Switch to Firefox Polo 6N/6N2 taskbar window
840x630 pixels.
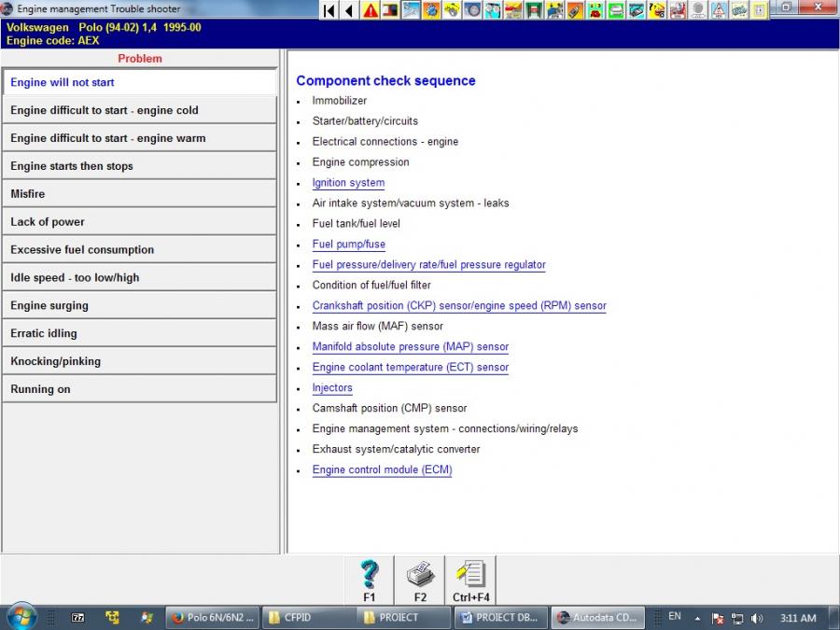(x=212, y=617)
